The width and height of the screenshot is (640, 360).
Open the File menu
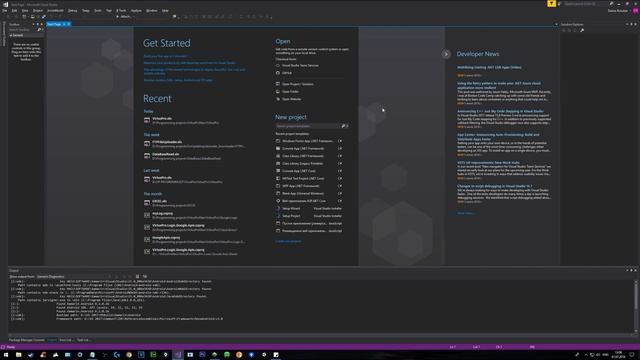click(x=4, y=11)
